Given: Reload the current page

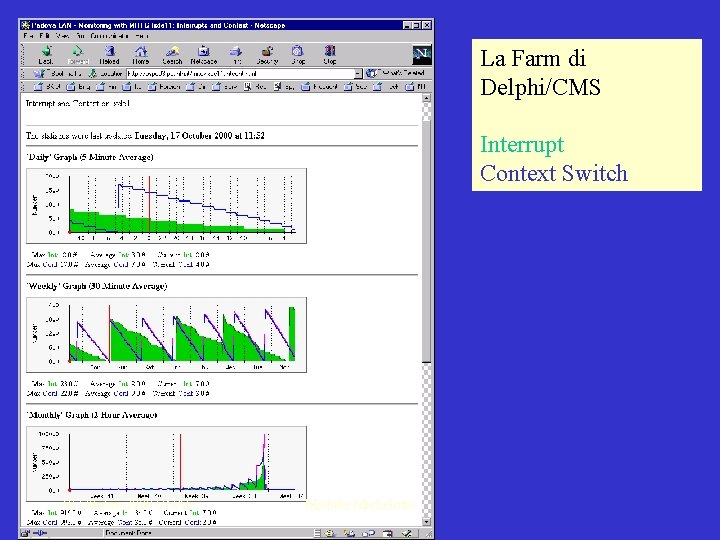Looking at the screenshot, I should [x=109, y=55].
